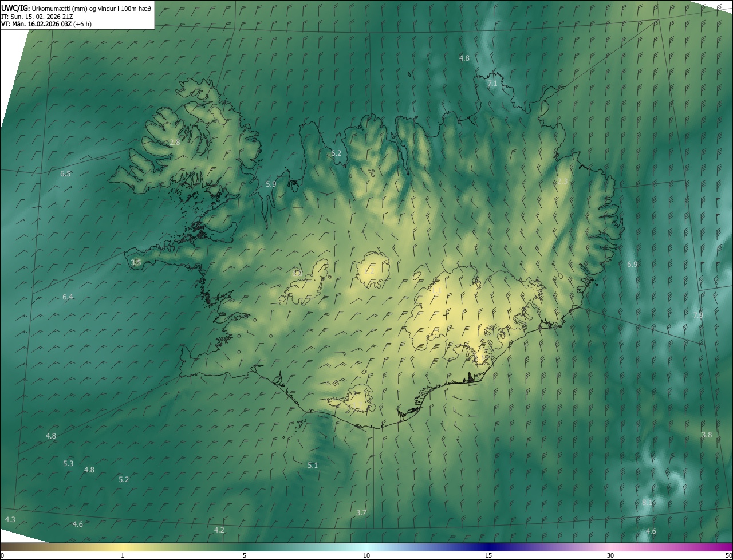Click the colour scale label 50
733x560 pixels.
point(728,555)
